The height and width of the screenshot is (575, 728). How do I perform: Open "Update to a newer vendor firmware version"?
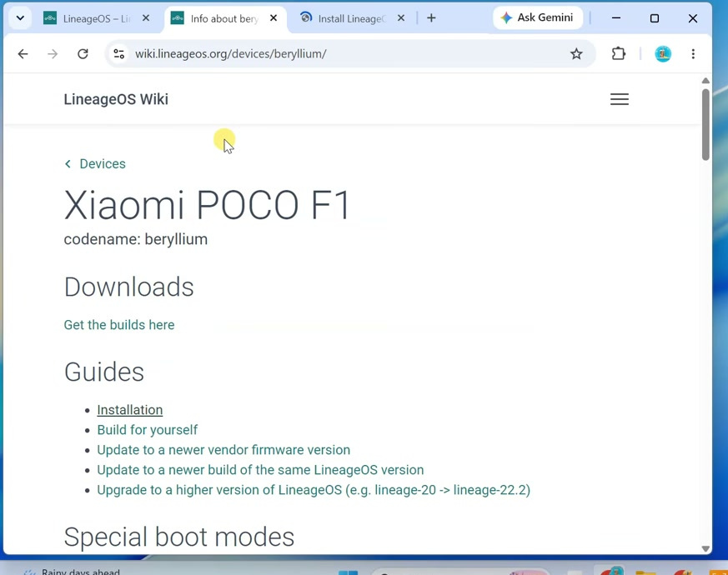[223, 450]
